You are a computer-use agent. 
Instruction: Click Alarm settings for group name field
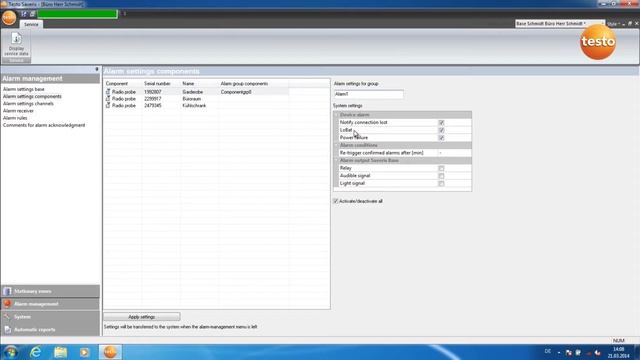coord(369,94)
